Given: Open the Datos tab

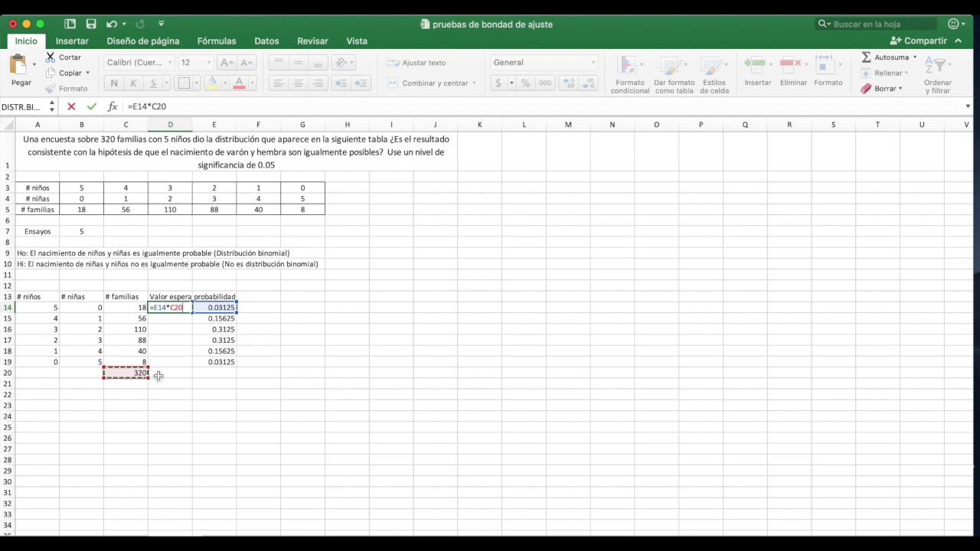Looking at the screenshot, I should pyautogui.click(x=266, y=41).
